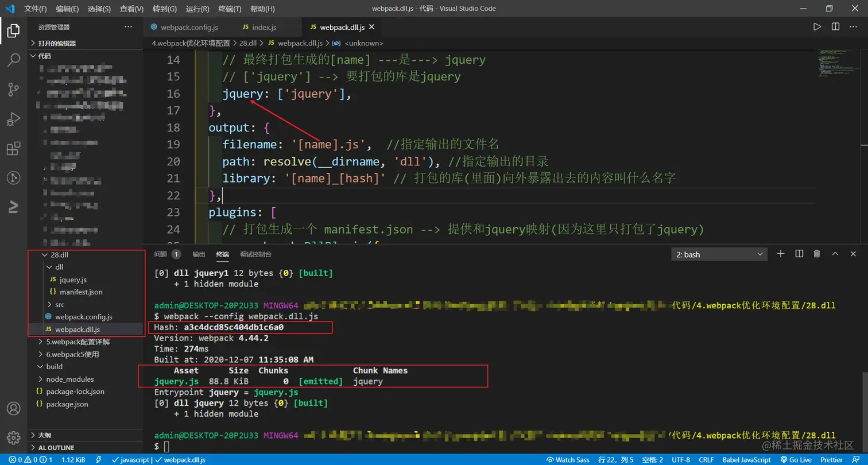This screenshot has width=868, height=465.
Task: Click the Prettier status bar item
Action: [x=831, y=460]
